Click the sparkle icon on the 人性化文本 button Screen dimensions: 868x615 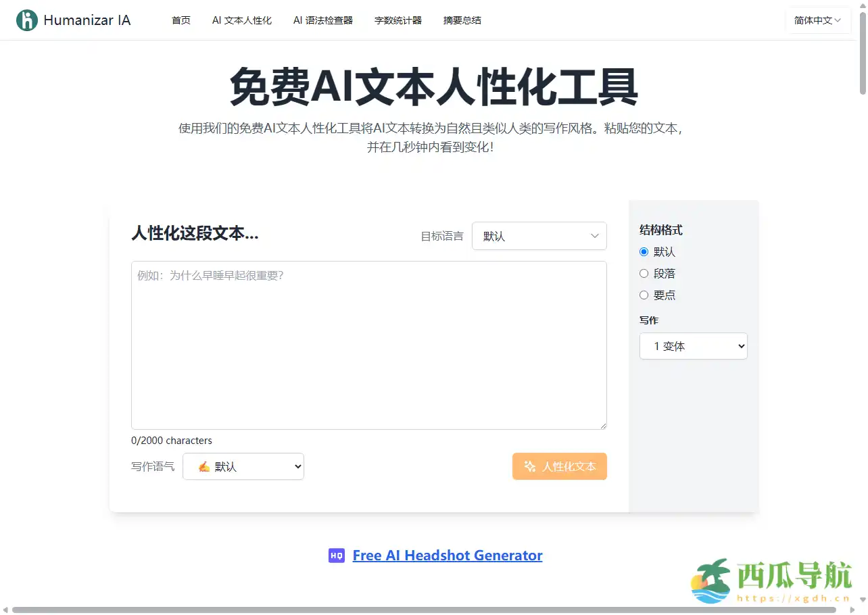[531, 466]
